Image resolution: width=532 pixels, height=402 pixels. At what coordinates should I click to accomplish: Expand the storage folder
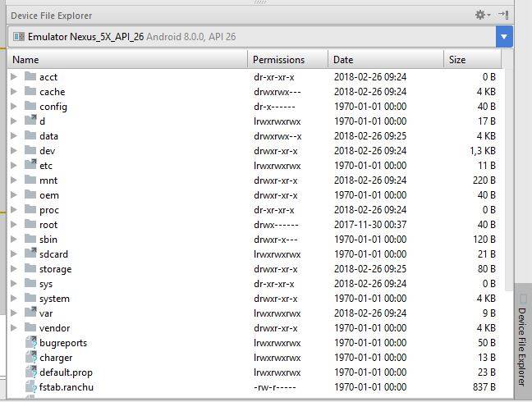14,269
